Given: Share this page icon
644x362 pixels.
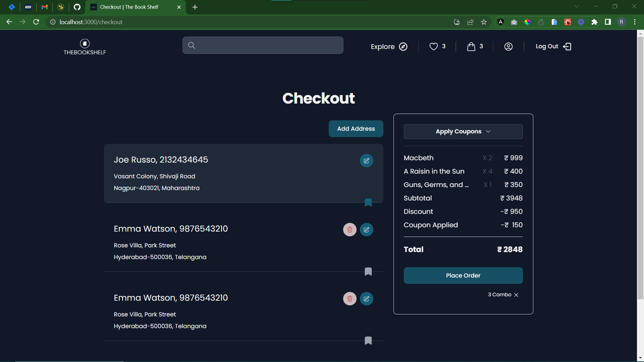Looking at the screenshot, I should (470, 22).
